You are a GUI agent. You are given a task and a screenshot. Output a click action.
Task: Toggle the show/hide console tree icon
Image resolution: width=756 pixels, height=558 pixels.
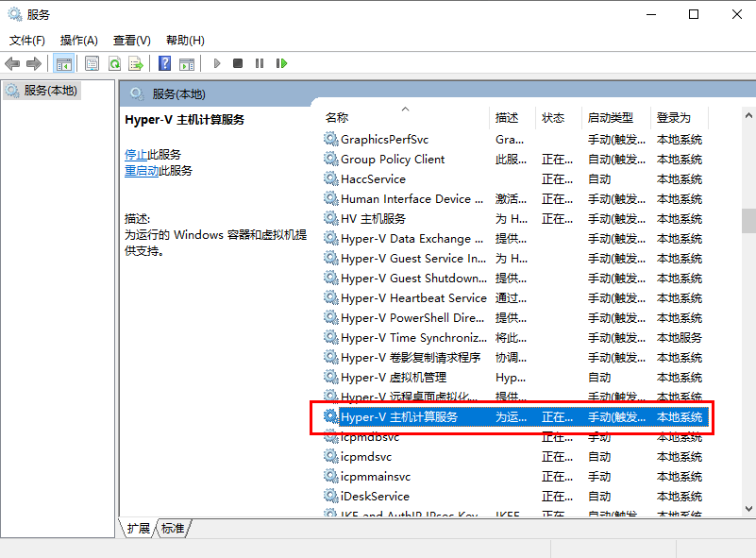tap(63, 63)
